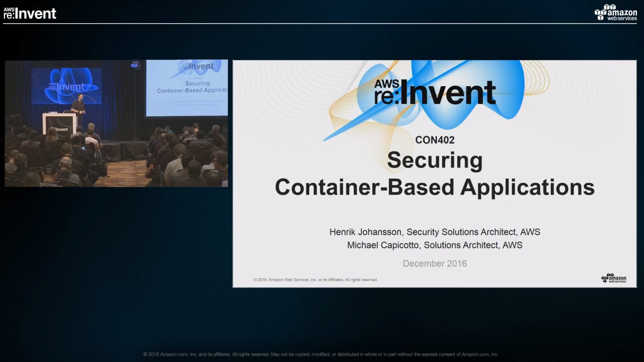Click the Michael Capicotto speaker line
Viewport: 644px width, 362px height.
click(x=435, y=245)
